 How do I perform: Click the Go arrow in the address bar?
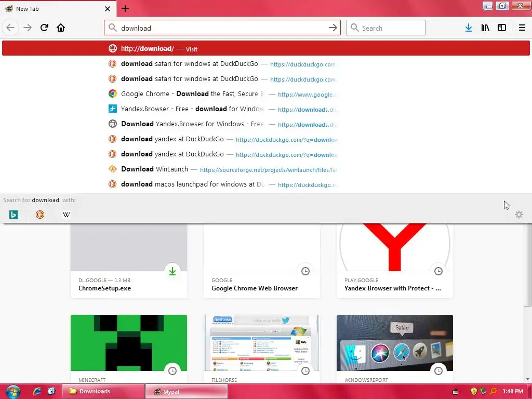333,28
